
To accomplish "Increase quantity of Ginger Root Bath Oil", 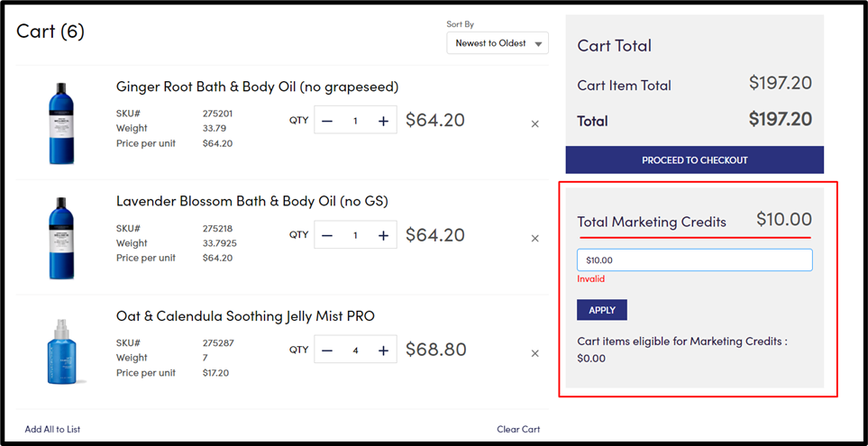I will tap(383, 121).
